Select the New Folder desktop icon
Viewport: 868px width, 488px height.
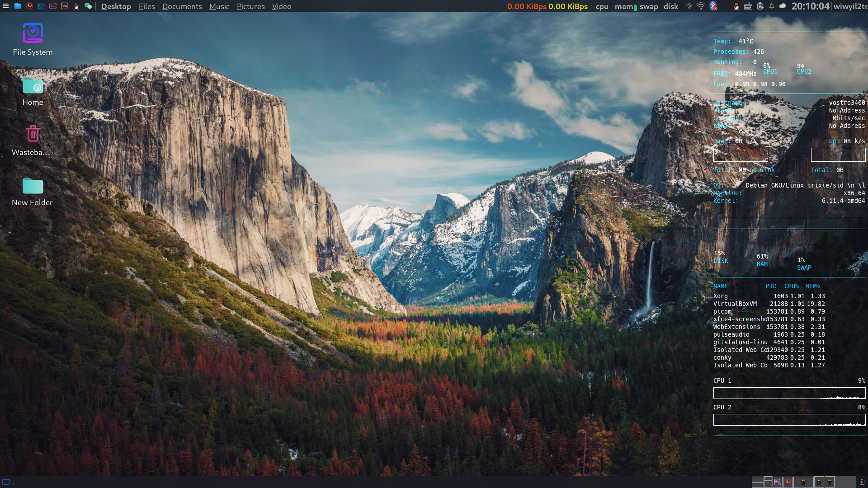pyautogui.click(x=33, y=192)
